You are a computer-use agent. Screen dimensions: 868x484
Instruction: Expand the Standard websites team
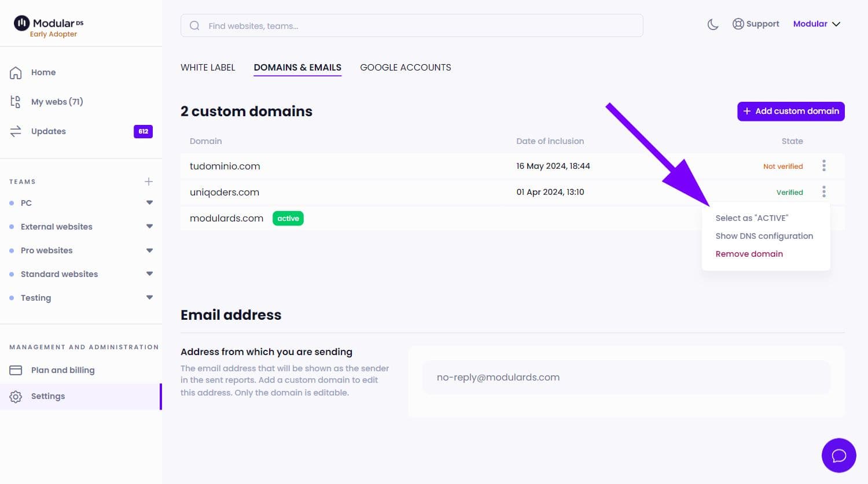[149, 274]
